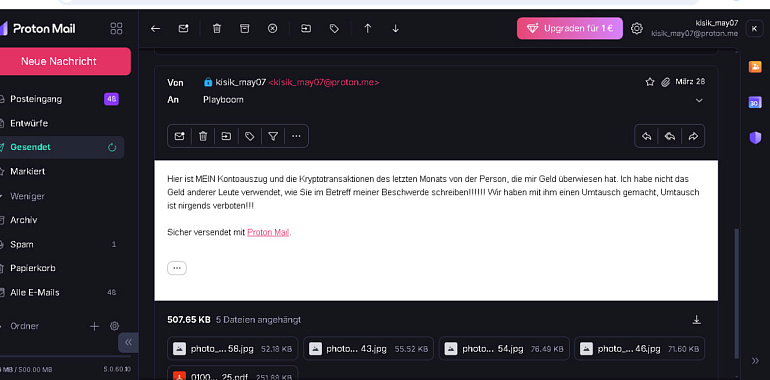The width and height of the screenshot is (770, 380).
Task: Open the Proton Mail link in the email body
Action: click(268, 232)
